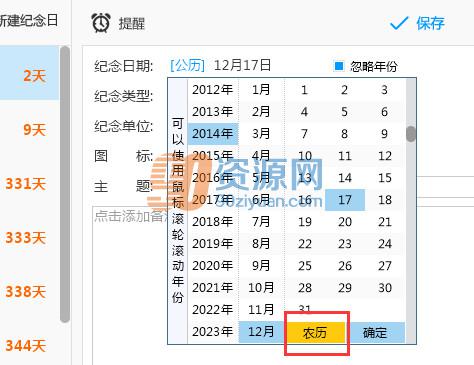This screenshot has width=474, height=365.
Task: Pick day 5 in date grid
Action: tap(345, 112)
